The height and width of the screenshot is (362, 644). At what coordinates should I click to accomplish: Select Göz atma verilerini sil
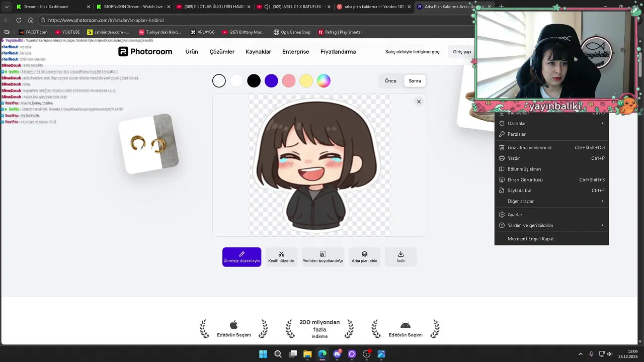click(551, 148)
